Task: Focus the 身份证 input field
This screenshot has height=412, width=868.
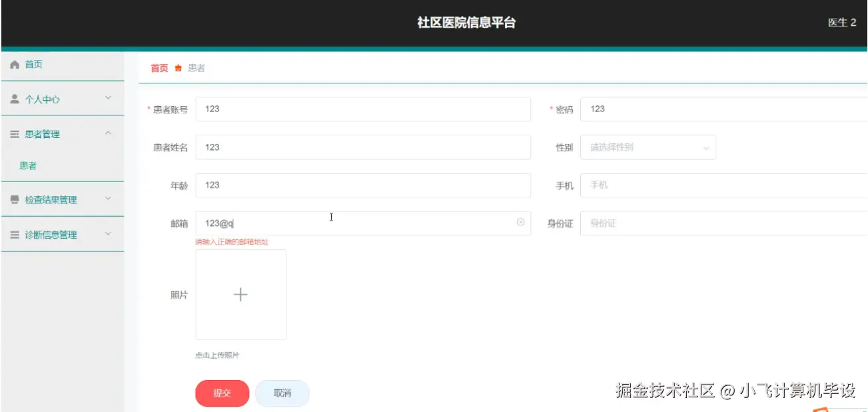Action: click(724, 223)
